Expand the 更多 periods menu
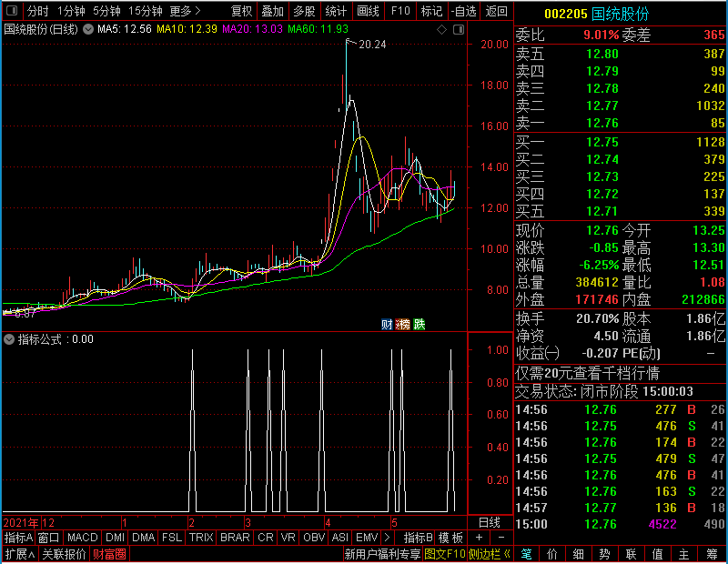The width and height of the screenshot is (728, 564). [185, 11]
